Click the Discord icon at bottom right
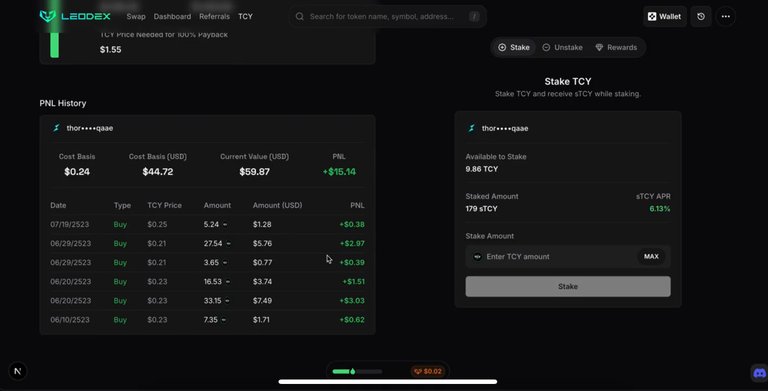 click(x=759, y=373)
